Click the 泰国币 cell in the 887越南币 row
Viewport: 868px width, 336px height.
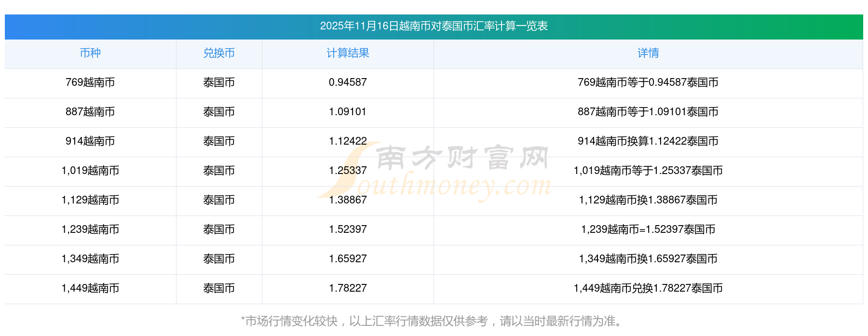click(219, 112)
